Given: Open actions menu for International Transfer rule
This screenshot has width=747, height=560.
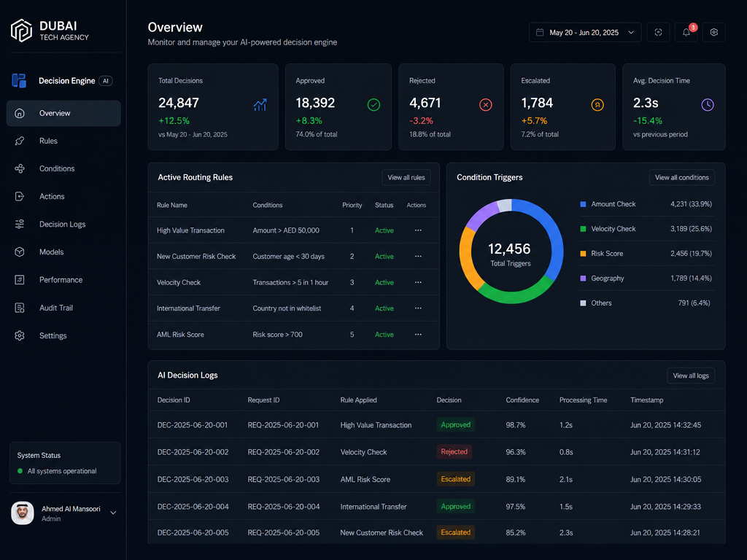Looking at the screenshot, I should tap(418, 308).
